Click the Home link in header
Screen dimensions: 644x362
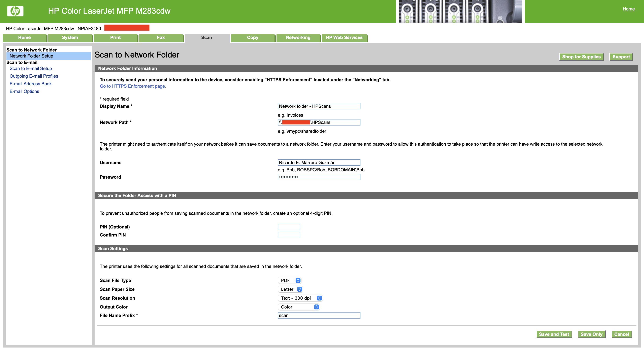coord(629,9)
